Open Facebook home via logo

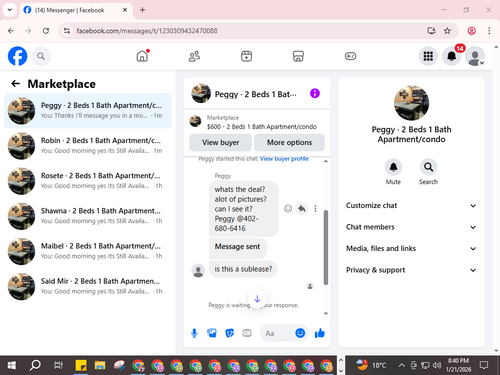coord(17,56)
